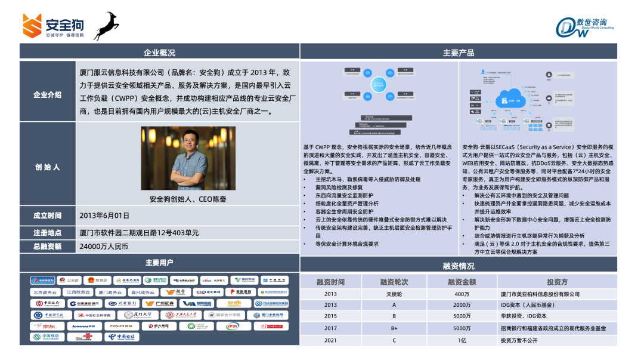Click the 安全狗 fox logo
Screen dimensions: 644x363
pyautogui.click(x=54, y=26)
